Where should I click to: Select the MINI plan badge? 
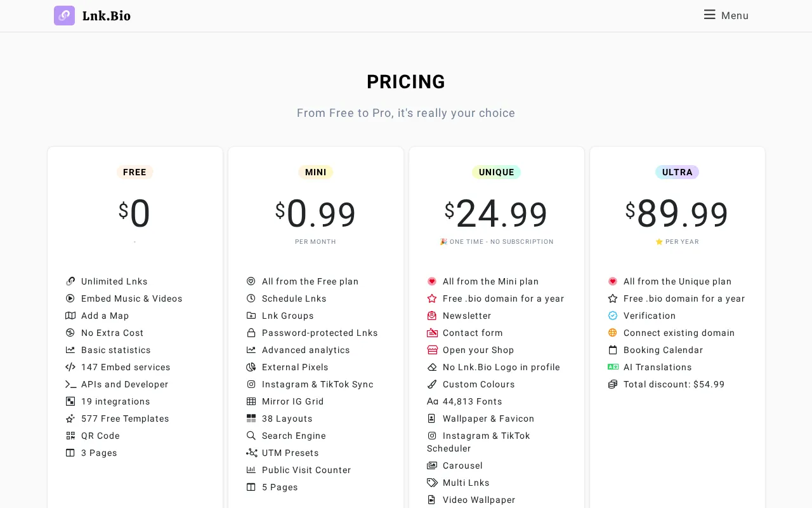(316, 172)
